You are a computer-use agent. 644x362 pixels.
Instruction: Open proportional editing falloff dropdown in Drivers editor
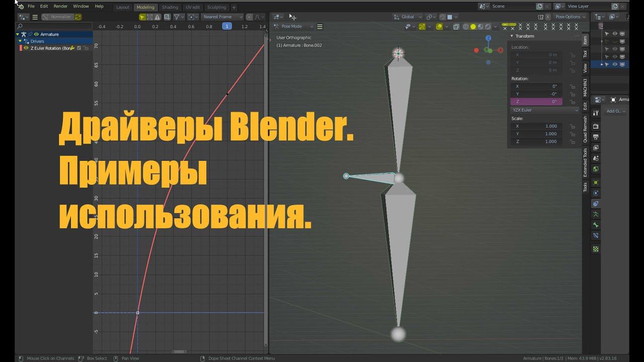coord(259,17)
